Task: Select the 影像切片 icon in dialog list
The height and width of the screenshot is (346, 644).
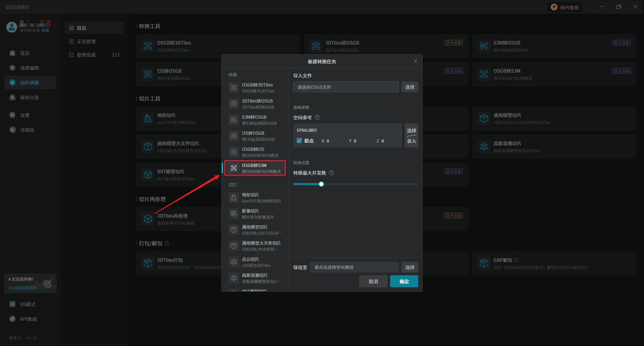Action: click(234, 214)
